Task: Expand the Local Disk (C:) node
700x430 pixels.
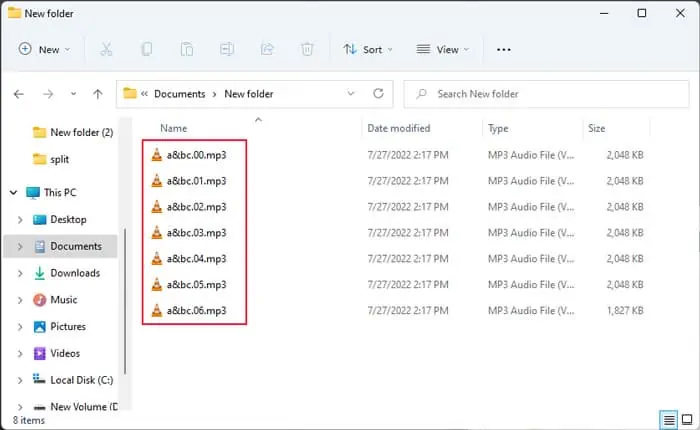Action: point(20,380)
